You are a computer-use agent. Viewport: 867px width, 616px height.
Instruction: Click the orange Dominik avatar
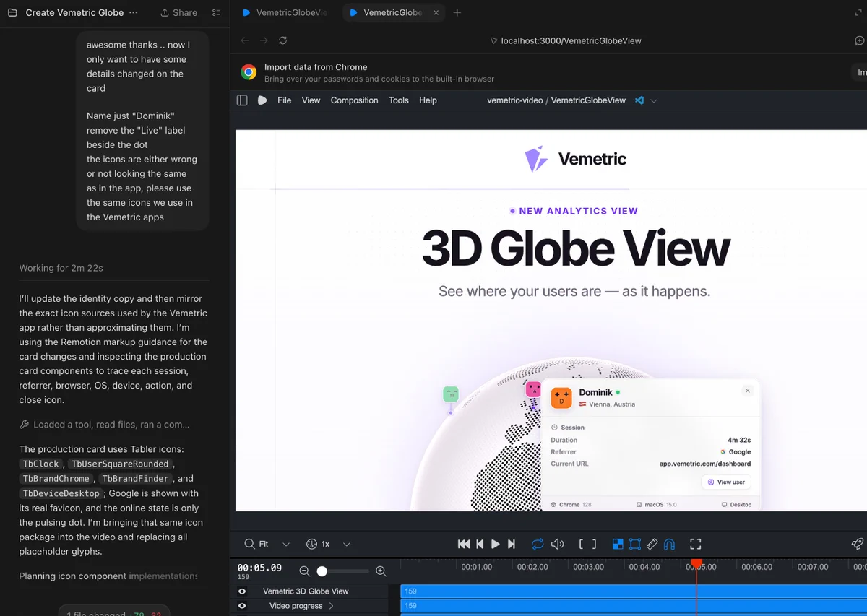(x=561, y=398)
